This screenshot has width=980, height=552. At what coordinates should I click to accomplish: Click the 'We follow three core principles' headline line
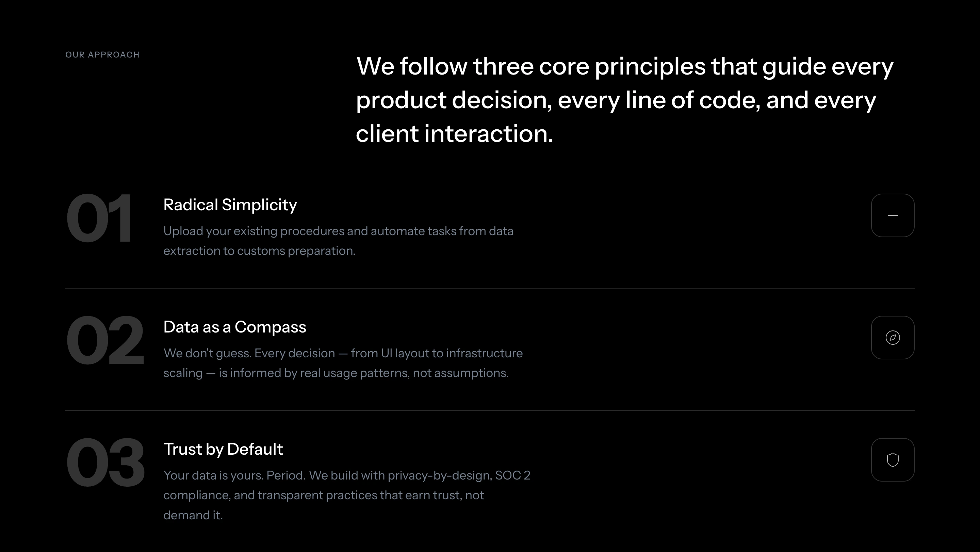(x=624, y=67)
